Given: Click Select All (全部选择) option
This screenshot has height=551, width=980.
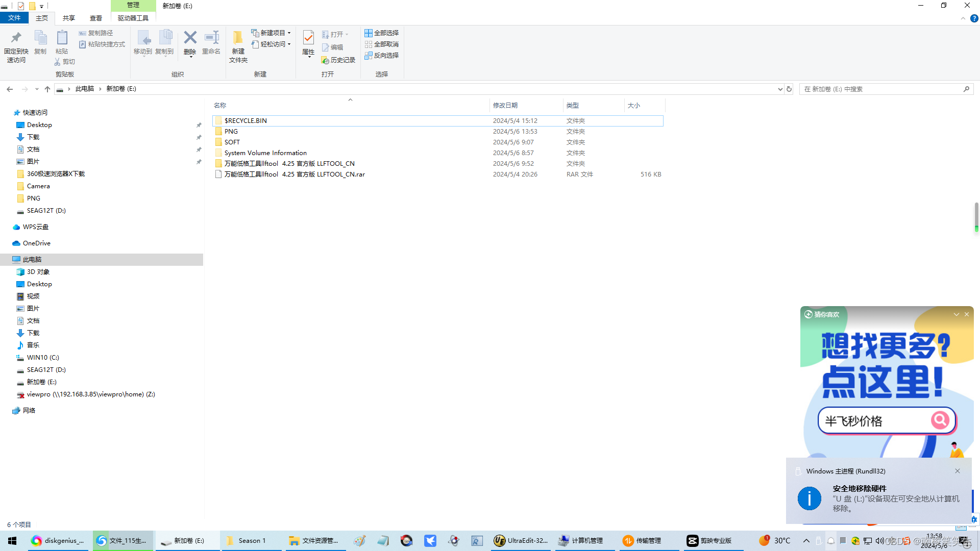Looking at the screenshot, I should coord(381,33).
